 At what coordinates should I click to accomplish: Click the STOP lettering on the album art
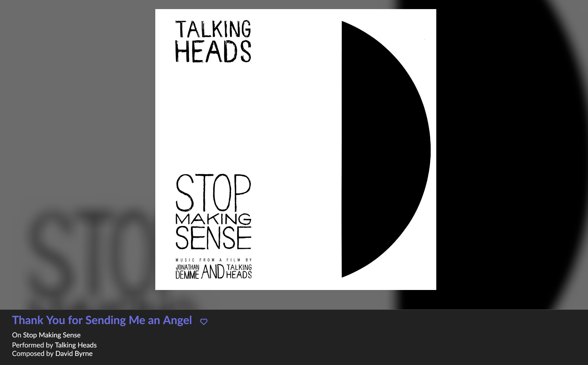click(x=213, y=193)
